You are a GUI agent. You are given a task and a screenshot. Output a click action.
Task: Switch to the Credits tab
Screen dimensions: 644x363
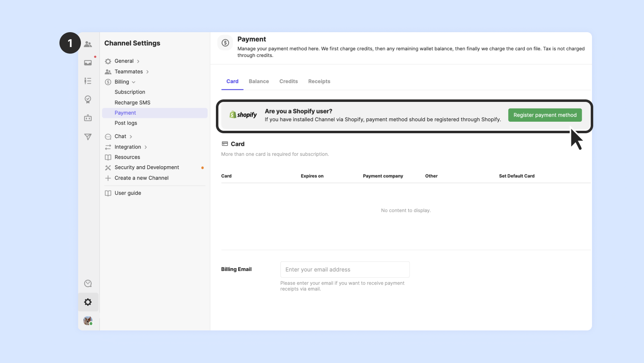point(289,81)
